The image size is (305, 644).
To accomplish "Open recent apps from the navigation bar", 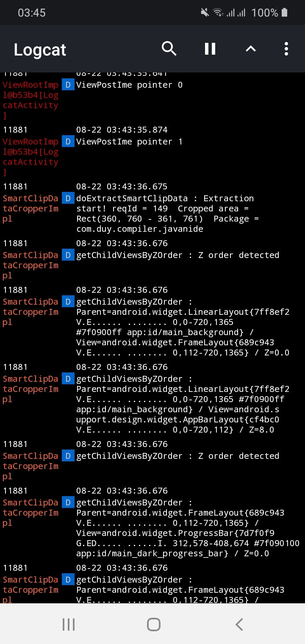I will pyautogui.click(x=69, y=624).
